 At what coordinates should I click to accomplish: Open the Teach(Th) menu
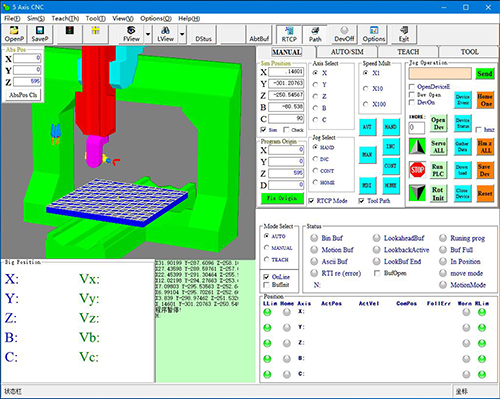click(x=65, y=18)
